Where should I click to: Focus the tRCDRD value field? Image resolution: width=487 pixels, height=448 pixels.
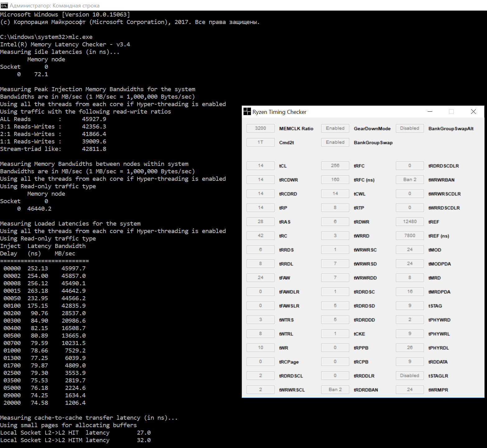(261, 194)
